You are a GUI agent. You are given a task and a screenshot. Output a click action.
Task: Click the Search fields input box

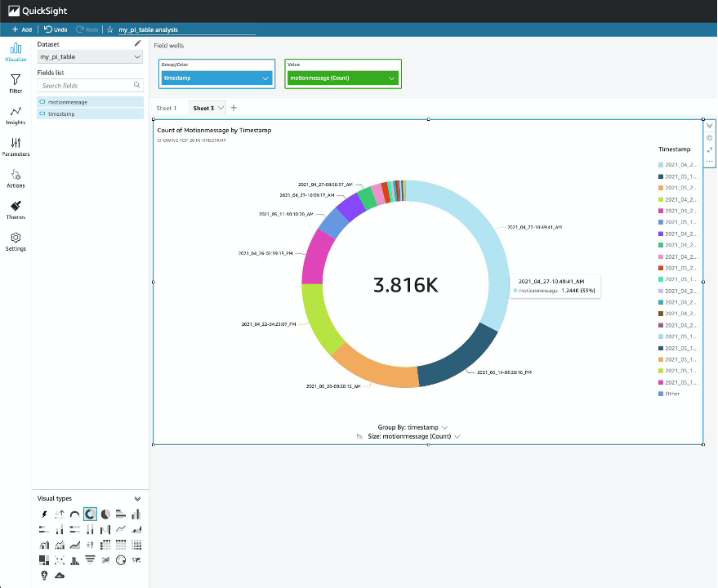(x=90, y=86)
